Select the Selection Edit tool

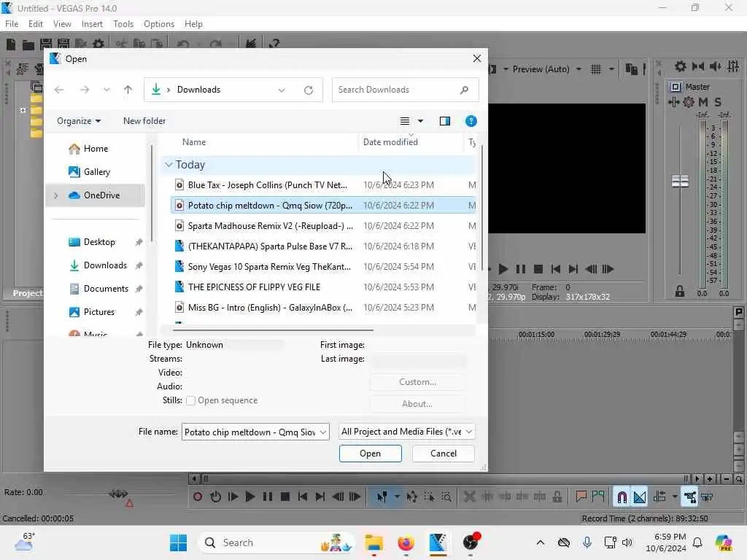(429, 497)
